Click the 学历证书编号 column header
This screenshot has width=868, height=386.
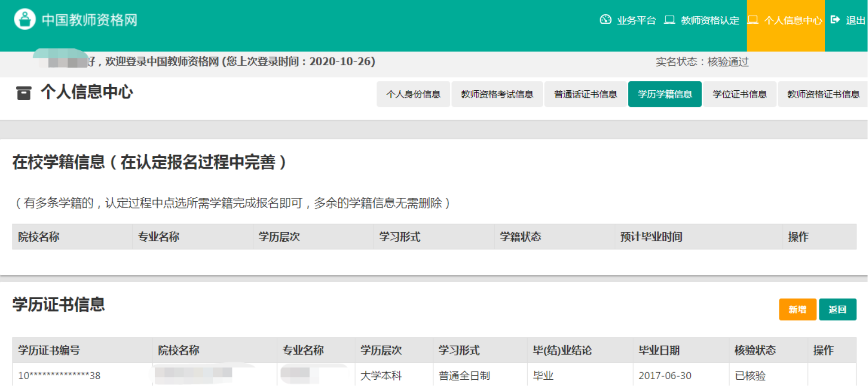click(49, 350)
